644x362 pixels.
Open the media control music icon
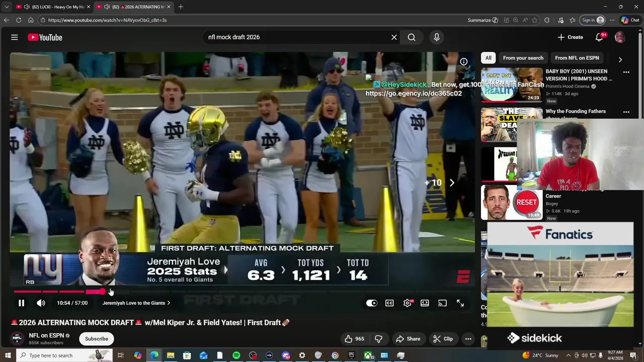point(561,20)
